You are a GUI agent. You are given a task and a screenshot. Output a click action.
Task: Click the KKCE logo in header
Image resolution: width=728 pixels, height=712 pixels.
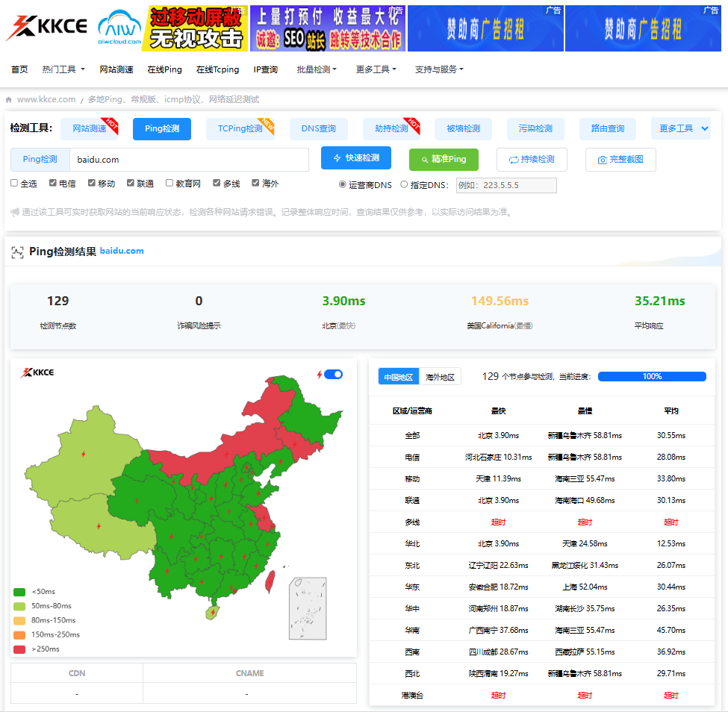pos(46,27)
